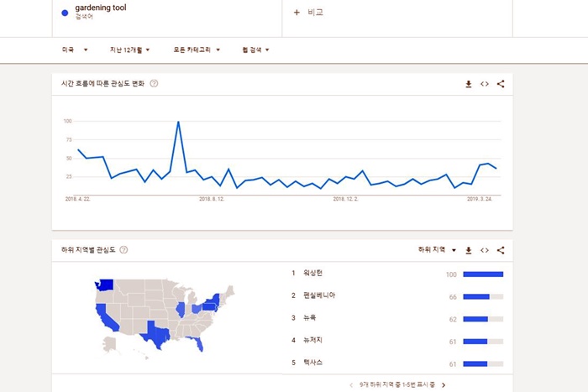
Task: Expand the 하위 지역 selector in map panel
Action: coord(437,250)
